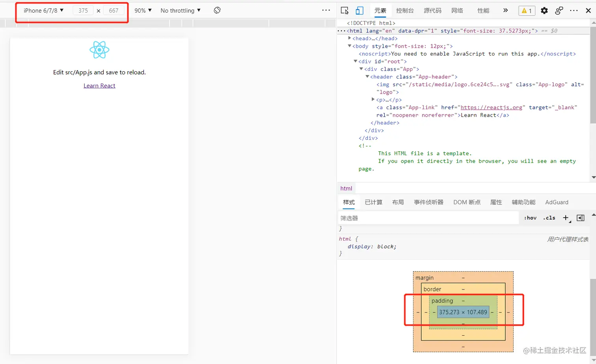Click the https://reactjs.org href link
This screenshot has width=596, height=364.
[491, 107]
